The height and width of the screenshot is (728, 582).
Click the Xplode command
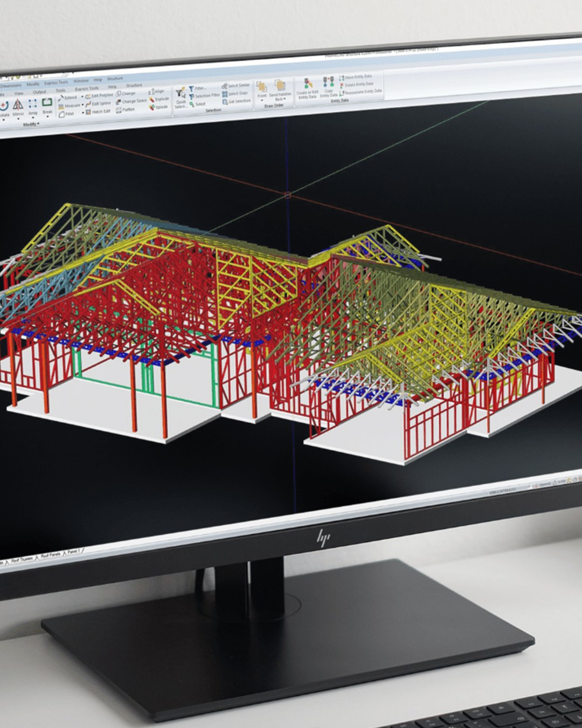coord(158,107)
